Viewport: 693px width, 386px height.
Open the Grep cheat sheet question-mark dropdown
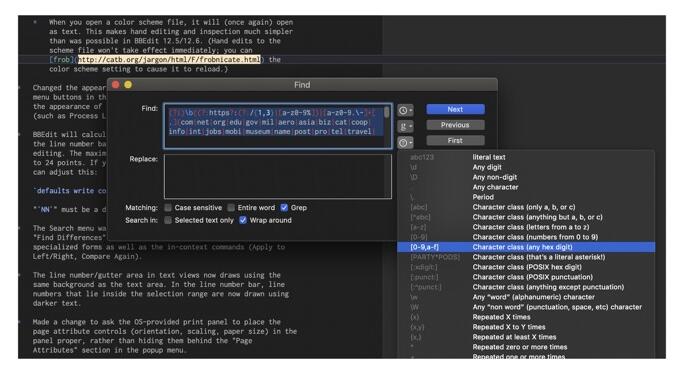(405, 143)
